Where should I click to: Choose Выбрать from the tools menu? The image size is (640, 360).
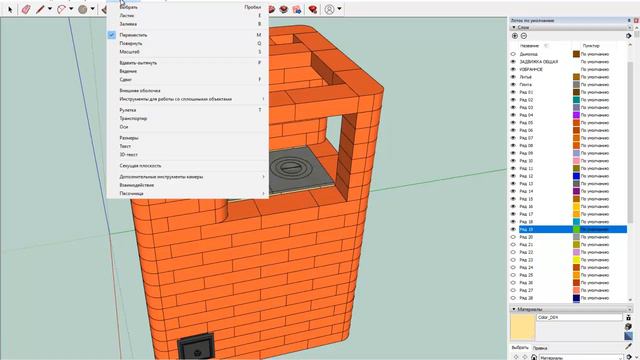pos(189,7)
